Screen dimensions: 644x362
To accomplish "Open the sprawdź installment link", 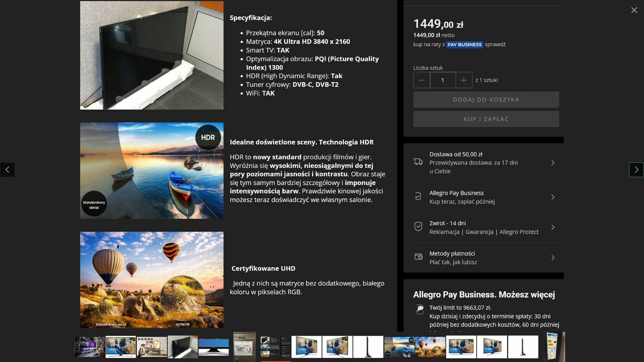I will pos(495,44).
